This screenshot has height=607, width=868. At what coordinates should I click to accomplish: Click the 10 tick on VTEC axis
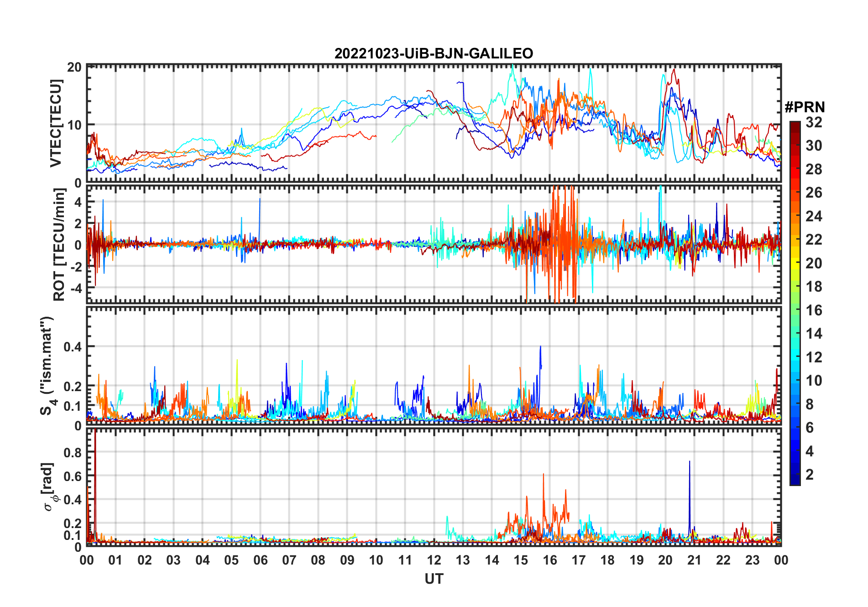(74, 125)
